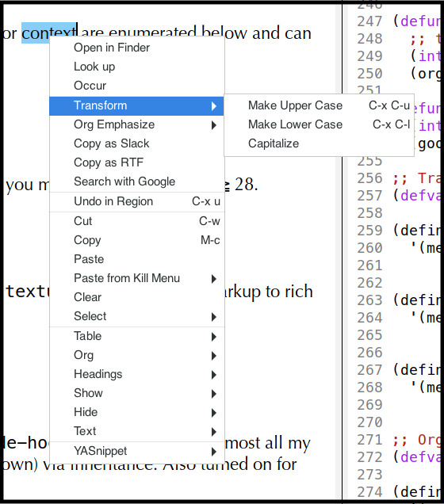Choose Copy as RTF
The image size is (444, 504).
[x=136, y=162]
